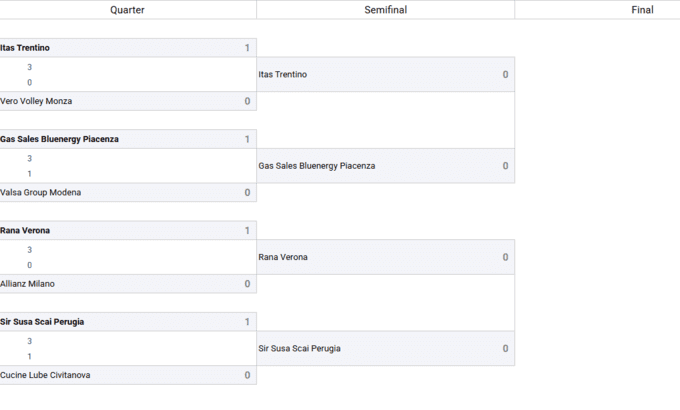
Task: Click set score 1 above Valsa Group Modena
Action: click(30, 174)
